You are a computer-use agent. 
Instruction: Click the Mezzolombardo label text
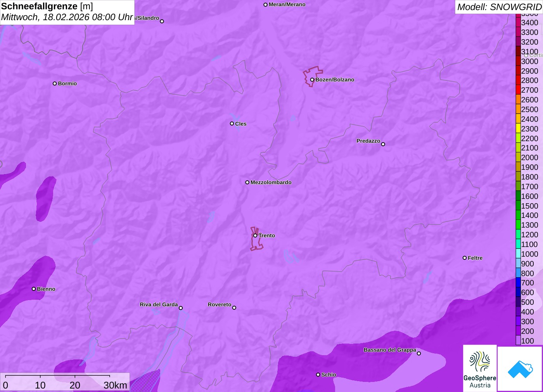(x=271, y=182)
